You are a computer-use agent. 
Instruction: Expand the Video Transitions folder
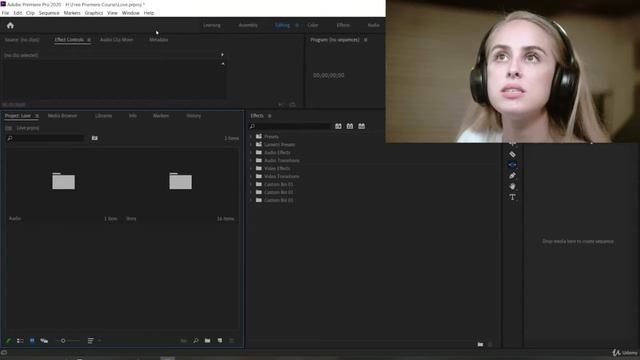point(251,176)
